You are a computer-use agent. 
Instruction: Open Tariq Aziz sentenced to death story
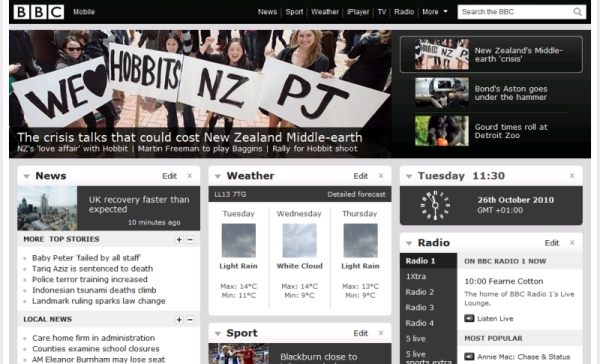[92, 269]
